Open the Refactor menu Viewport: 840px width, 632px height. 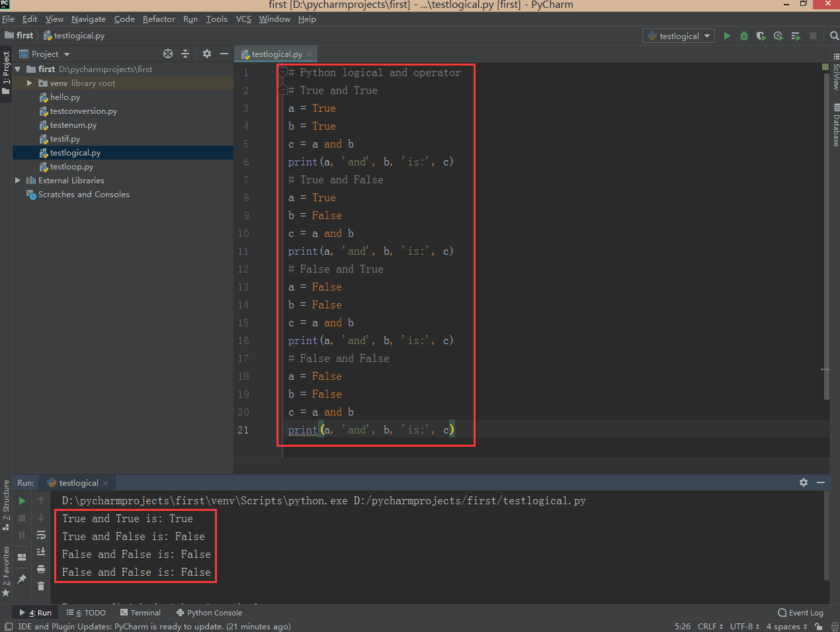click(x=159, y=19)
